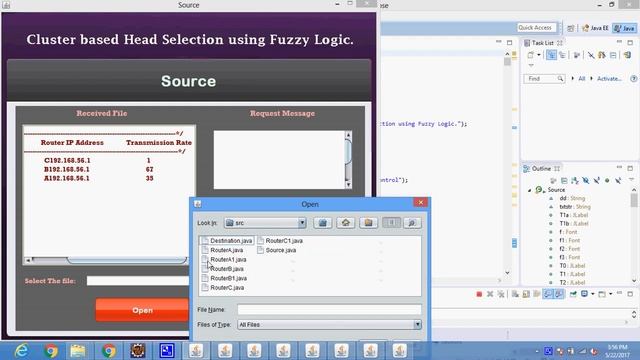Viewport: 640px width, 360px height.
Task: Open File Explorer from the taskbar
Action: coord(78,351)
